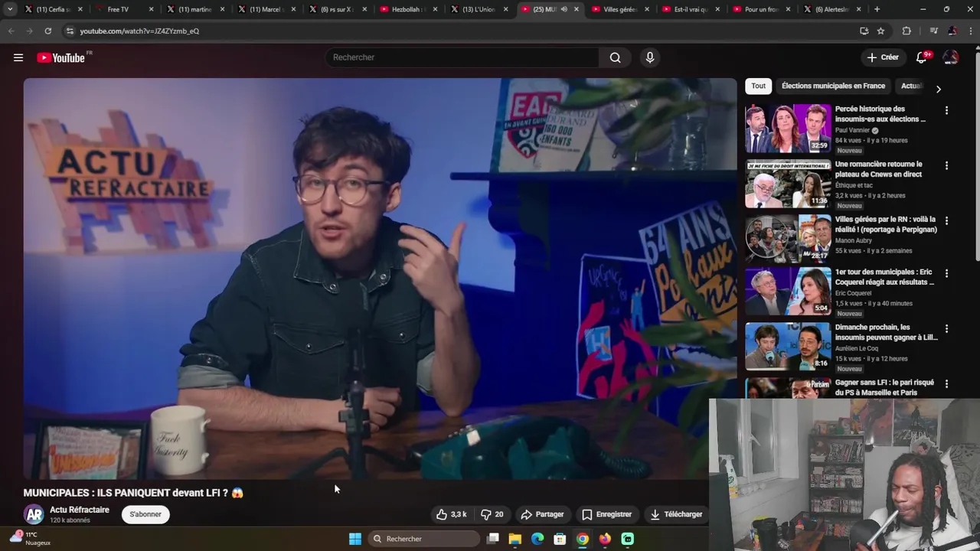Viewport: 980px width, 551px height.
Task: Play 1er tour des municipales Coquerel thumbnail
Action: 788,292
